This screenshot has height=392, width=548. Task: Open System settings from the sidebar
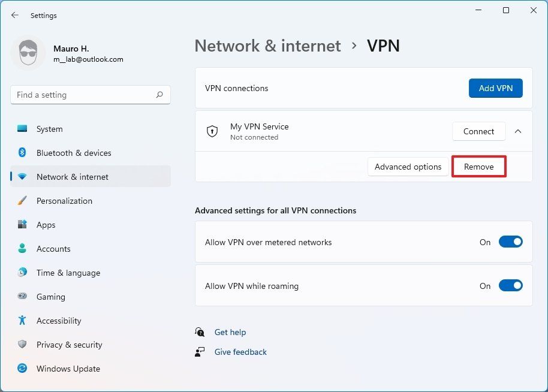pyautogui.click(x=49, y=129)
